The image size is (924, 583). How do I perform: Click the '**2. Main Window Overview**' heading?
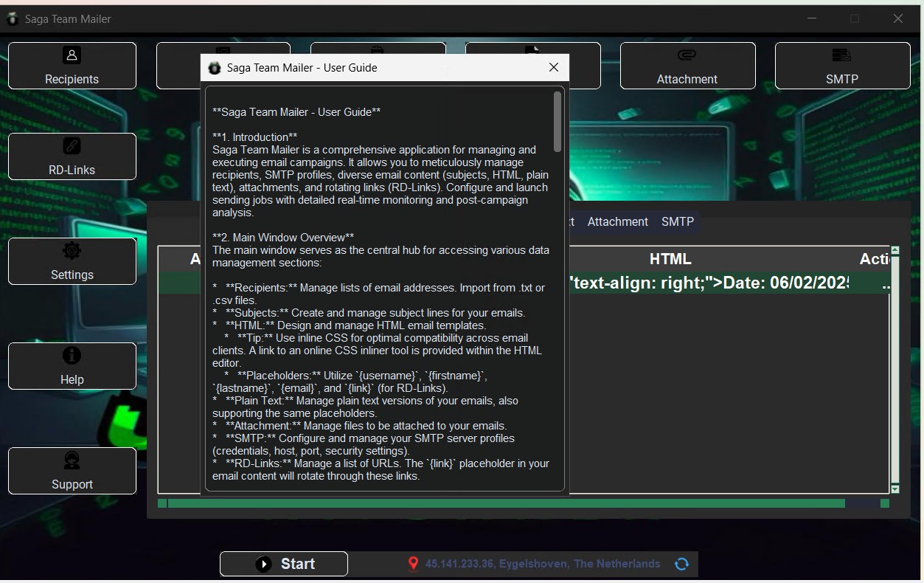285,238
